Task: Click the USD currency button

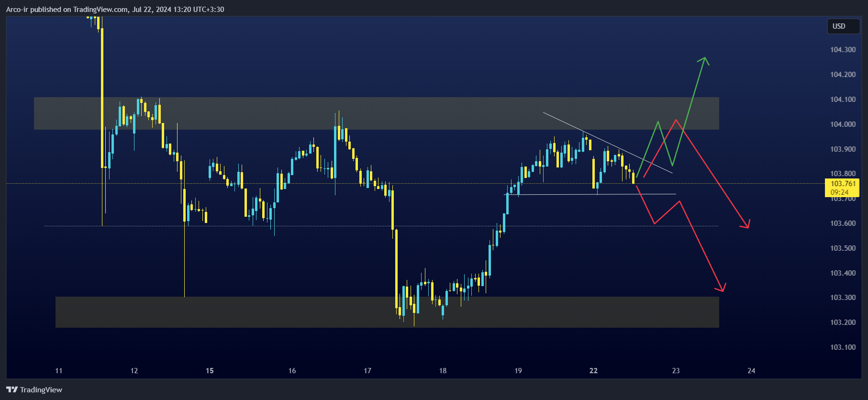Action: 844,26
